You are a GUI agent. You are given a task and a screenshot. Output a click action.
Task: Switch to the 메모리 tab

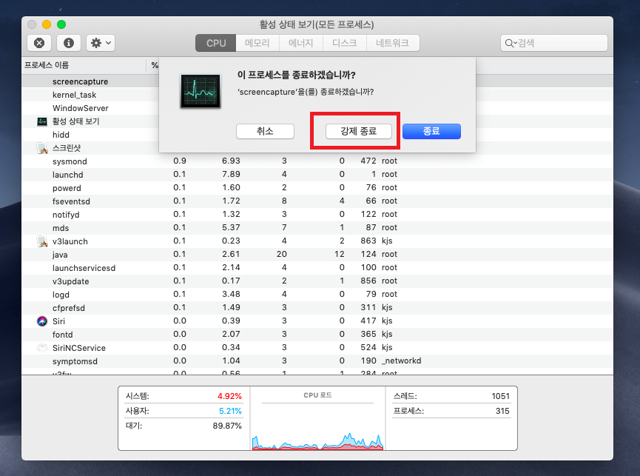257,43
